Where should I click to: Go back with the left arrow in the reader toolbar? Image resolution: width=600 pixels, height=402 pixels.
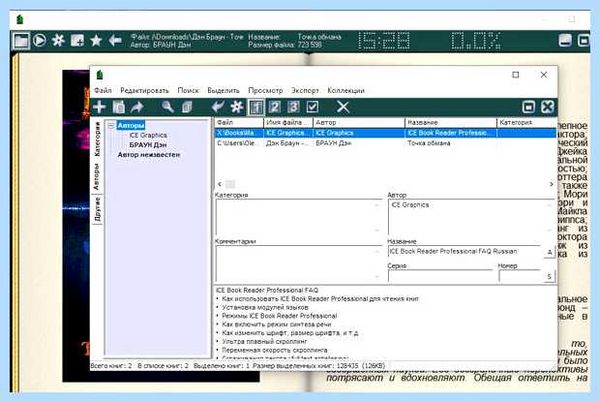[115, 40]
